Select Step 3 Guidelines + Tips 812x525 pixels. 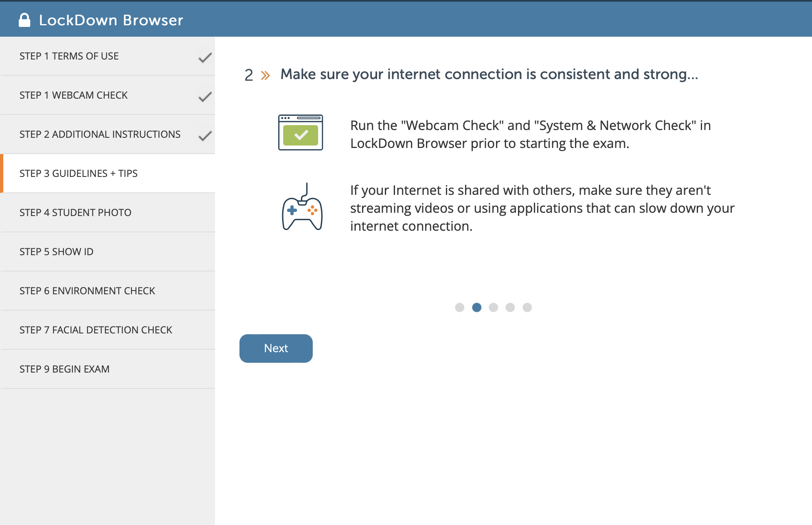pyautogui.click(x=108, y=174)
